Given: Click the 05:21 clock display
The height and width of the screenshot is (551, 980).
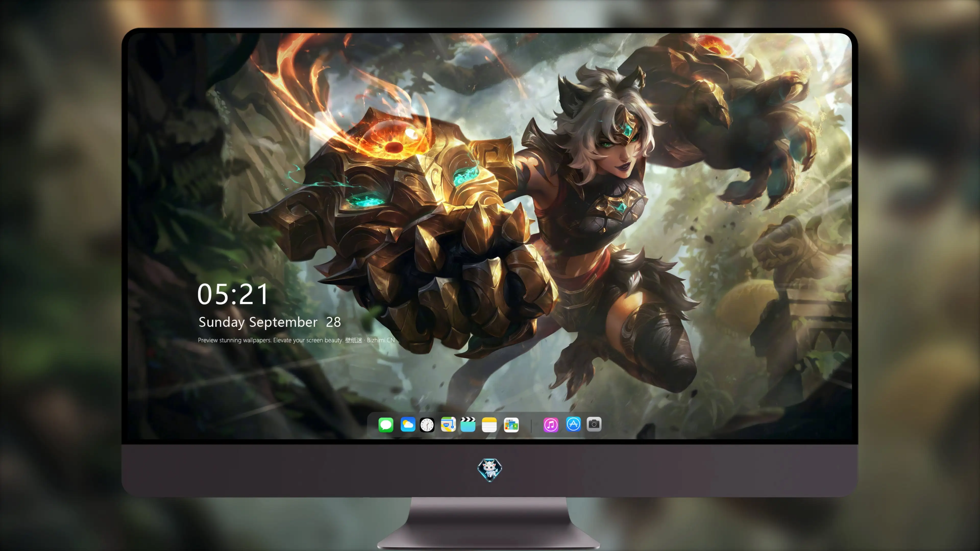Looking at the screenshot, I should [233, 294].
